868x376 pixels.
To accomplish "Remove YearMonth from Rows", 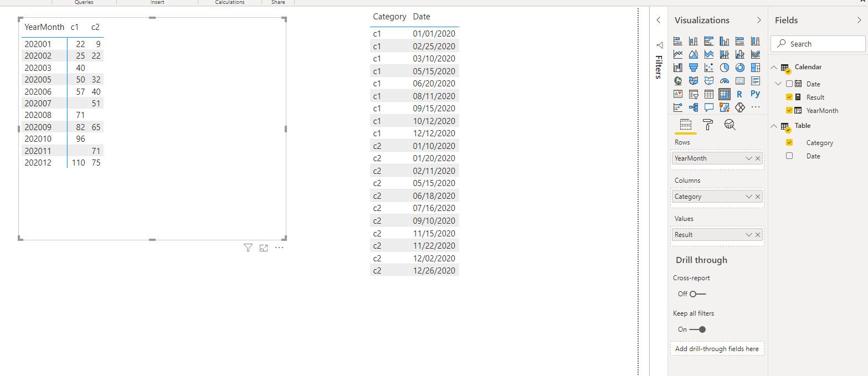I will [758, 158].
